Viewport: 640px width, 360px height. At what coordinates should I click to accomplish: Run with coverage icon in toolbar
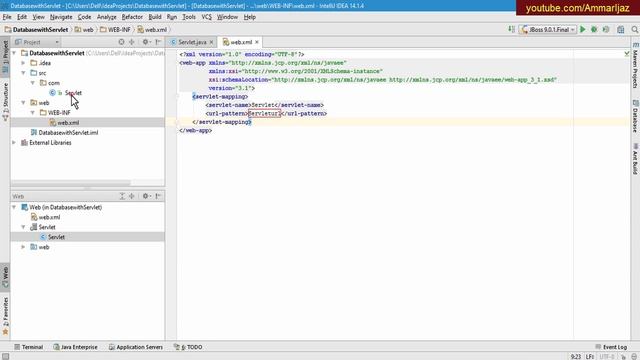point(606,29)
